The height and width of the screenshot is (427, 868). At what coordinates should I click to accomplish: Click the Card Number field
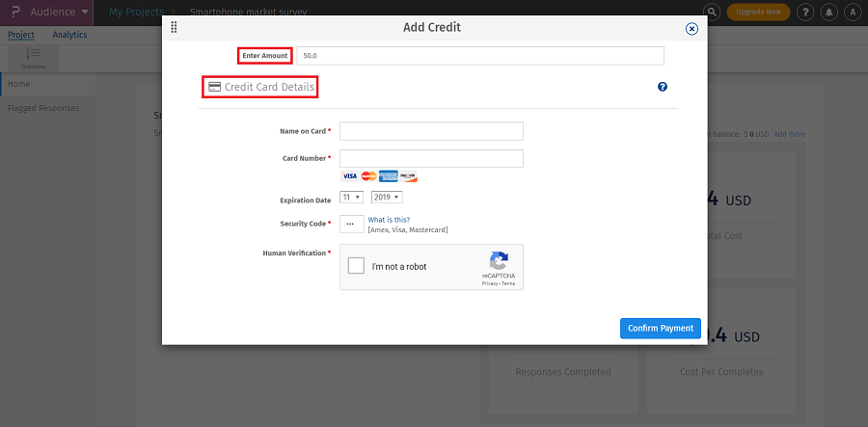point(431,158)
